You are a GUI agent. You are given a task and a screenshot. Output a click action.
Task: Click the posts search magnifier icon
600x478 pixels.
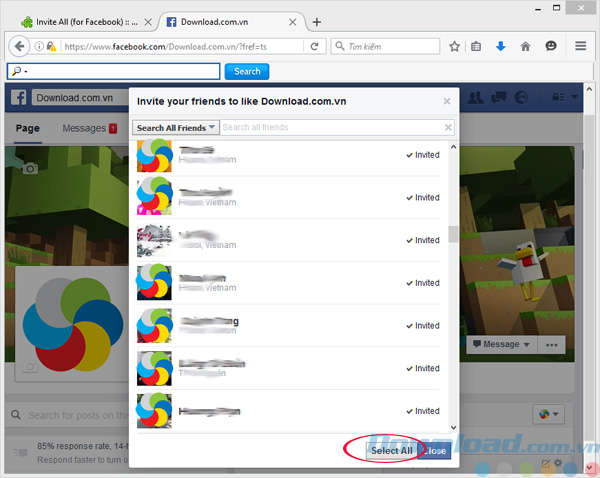coord(16,415)
